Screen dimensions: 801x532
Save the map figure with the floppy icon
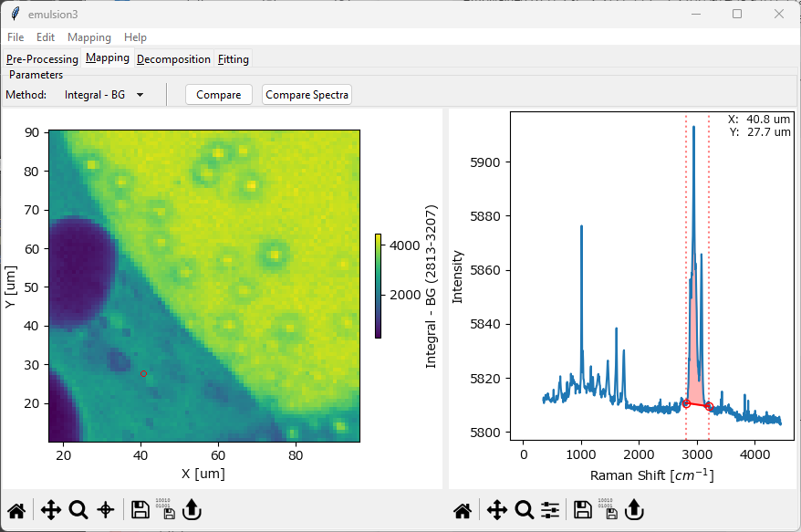pos(140,510)
